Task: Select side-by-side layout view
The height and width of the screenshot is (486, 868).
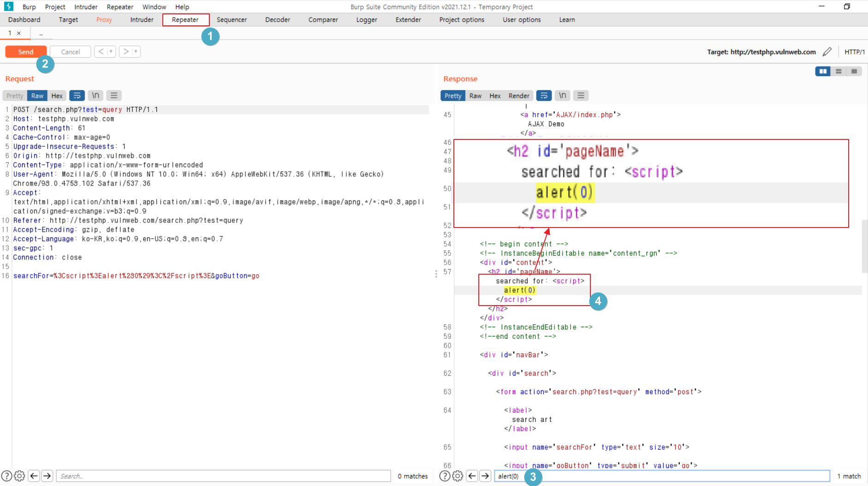Action: tap(823, 71)
